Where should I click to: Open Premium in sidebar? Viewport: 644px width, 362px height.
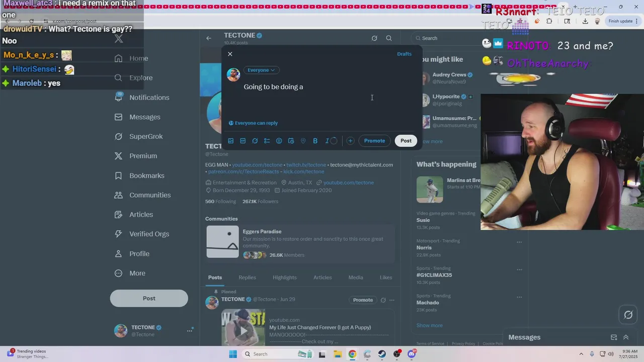pyautogui.click(x=136, y=156)
